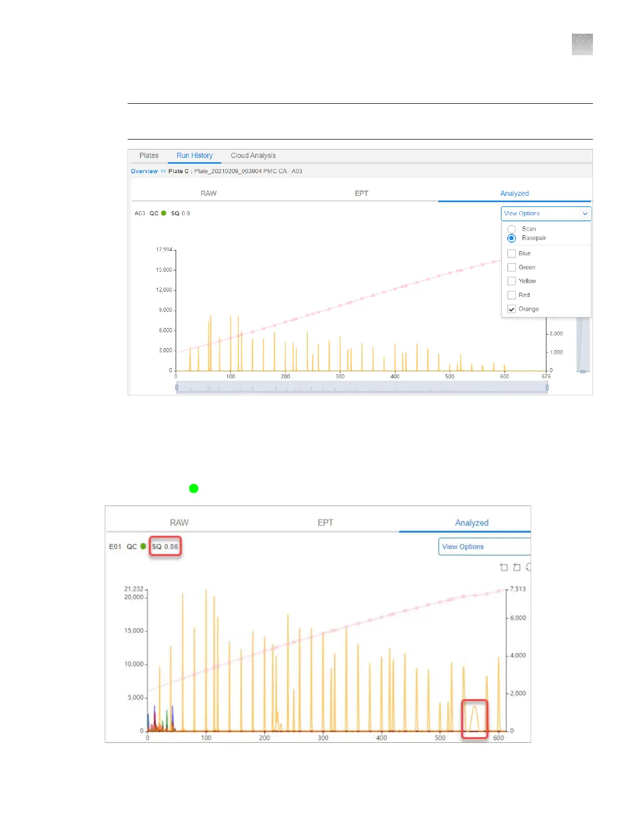Click the SQ 0.86 value in the E01 panel
The height and width of the screenshot is (834, 644).
tap(165, 547)
